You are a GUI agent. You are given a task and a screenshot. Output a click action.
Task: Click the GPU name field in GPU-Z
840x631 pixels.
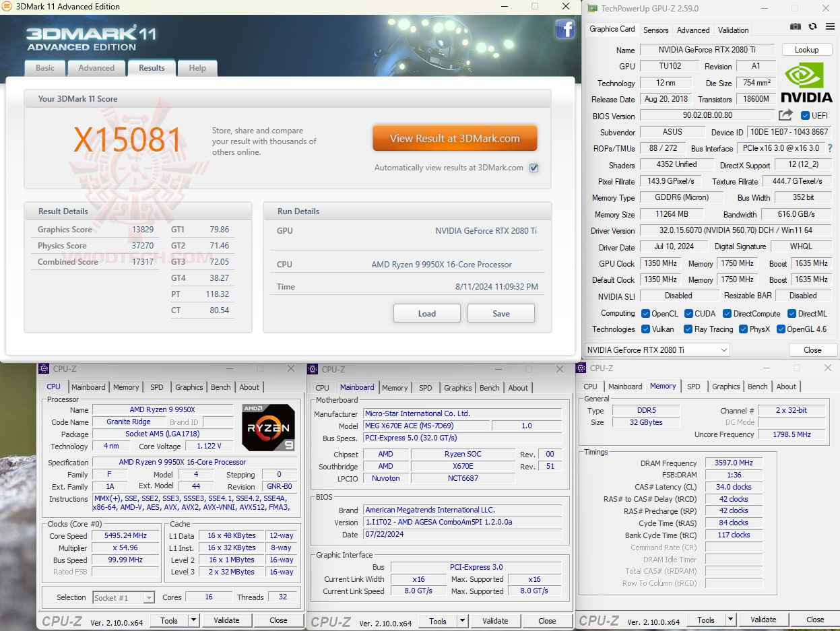[707, 50]
